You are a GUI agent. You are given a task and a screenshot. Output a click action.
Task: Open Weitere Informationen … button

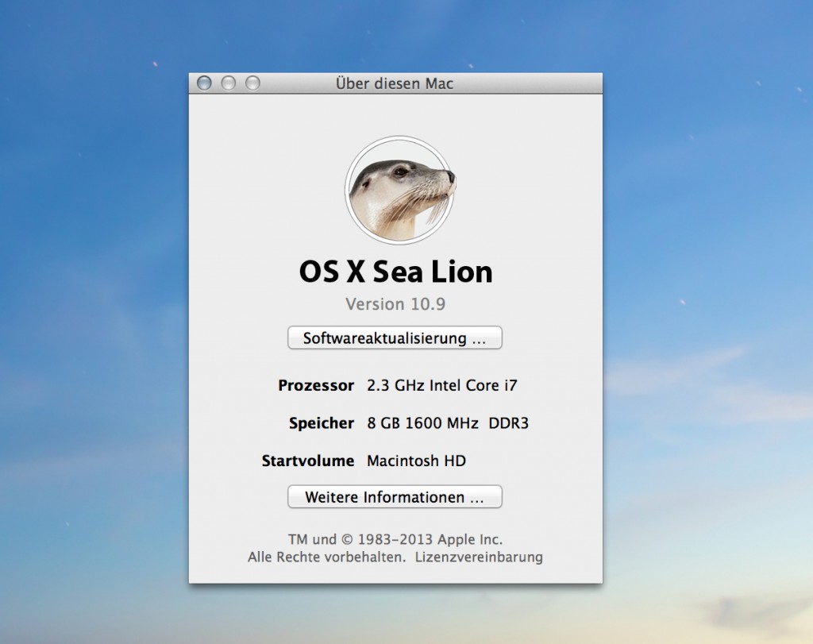[x=395, y=497]
